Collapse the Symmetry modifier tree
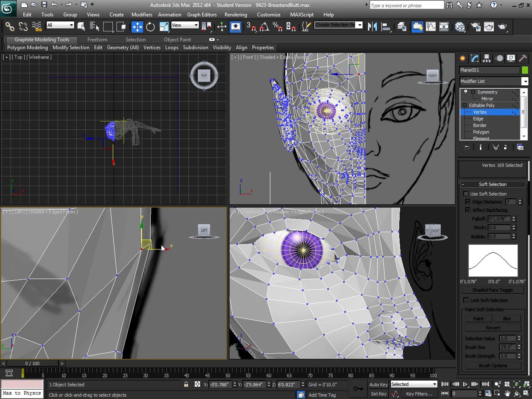This screenshot has height=399, width=532. tap(473, 92)
